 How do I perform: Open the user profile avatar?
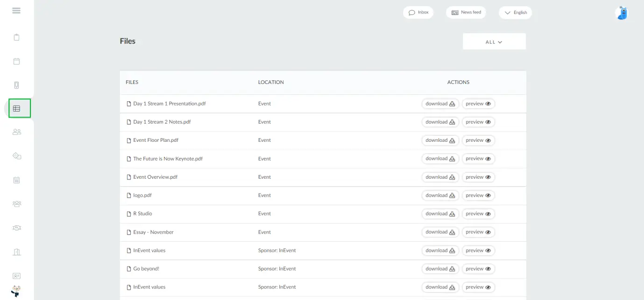[x=622, y=13]
